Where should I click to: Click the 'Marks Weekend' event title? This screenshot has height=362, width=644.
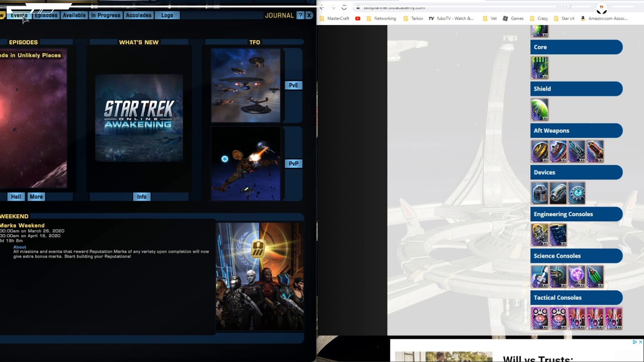point(22,225)
